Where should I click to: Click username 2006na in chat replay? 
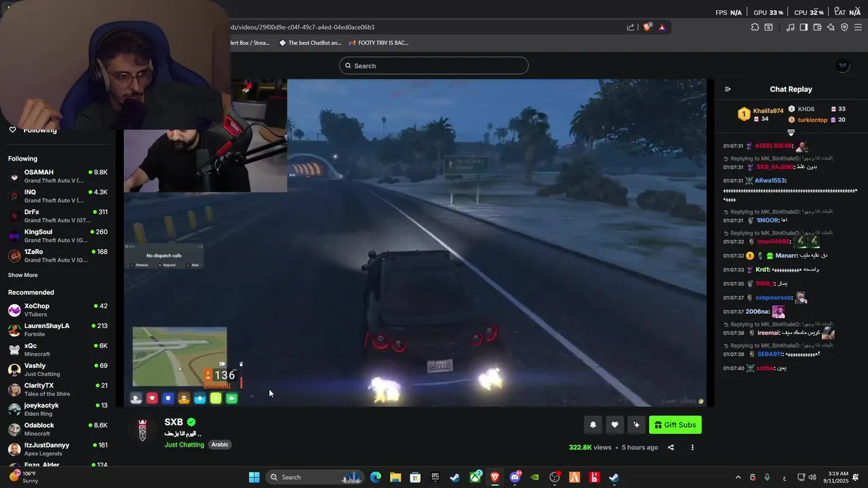(x=757, y=312)
